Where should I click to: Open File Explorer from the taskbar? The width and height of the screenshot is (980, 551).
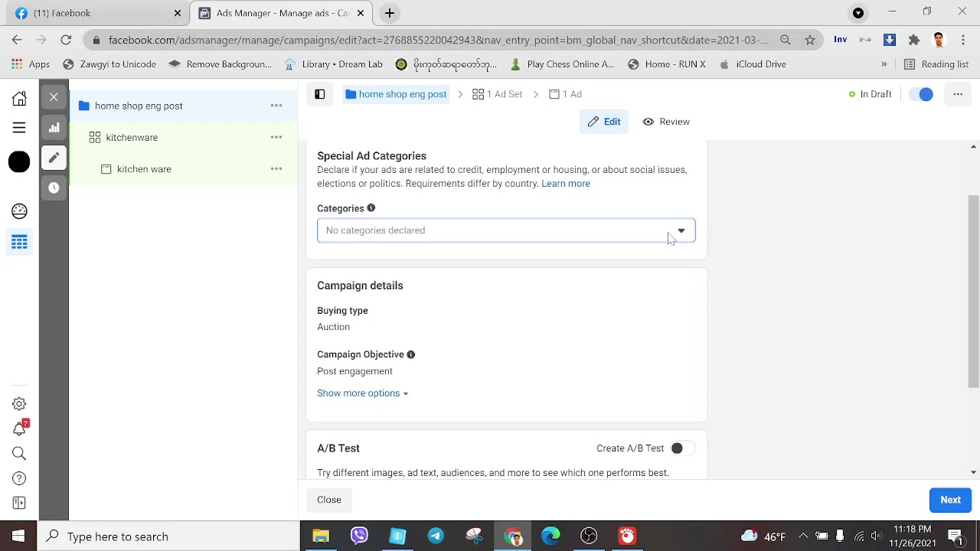[321, 536]
